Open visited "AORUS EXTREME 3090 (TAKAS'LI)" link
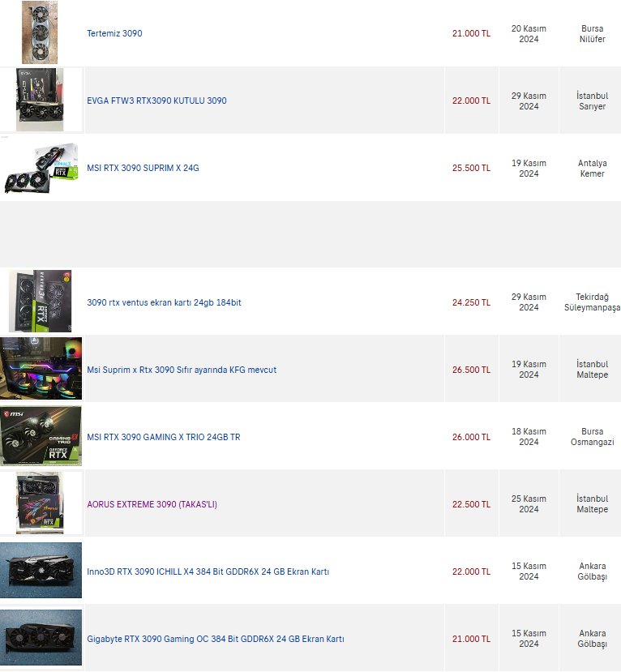Screen dimensions: 621x672 pos(152,504)
